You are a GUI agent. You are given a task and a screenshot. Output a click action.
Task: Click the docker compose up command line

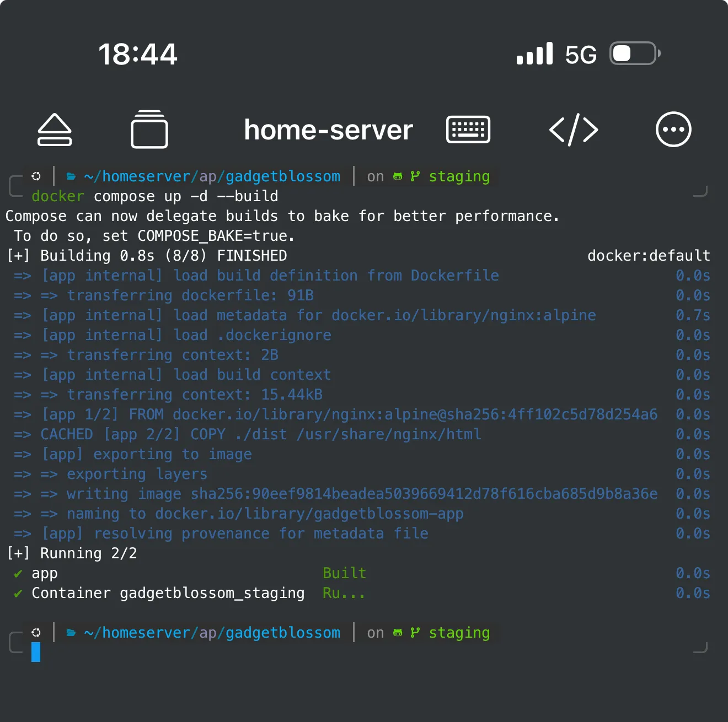coord(155,196)
